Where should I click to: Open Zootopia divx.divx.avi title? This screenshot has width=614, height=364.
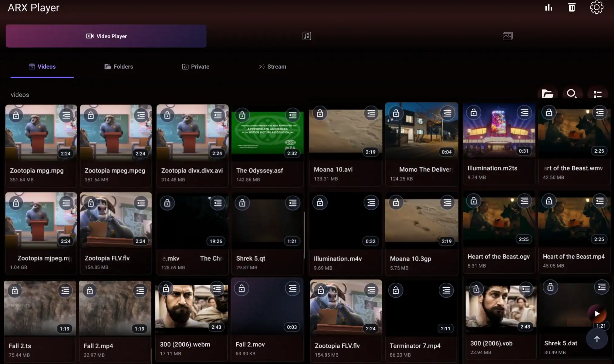[192, 170]
